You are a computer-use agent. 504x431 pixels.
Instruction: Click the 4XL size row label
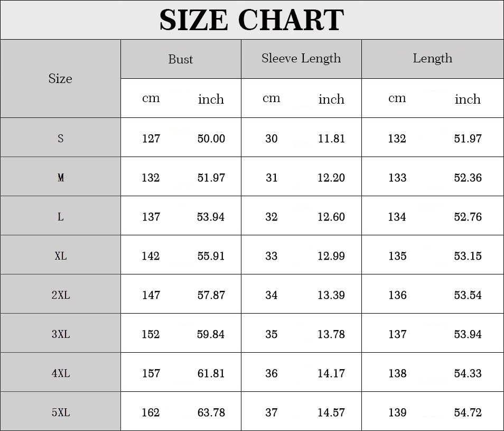[61, 373]
